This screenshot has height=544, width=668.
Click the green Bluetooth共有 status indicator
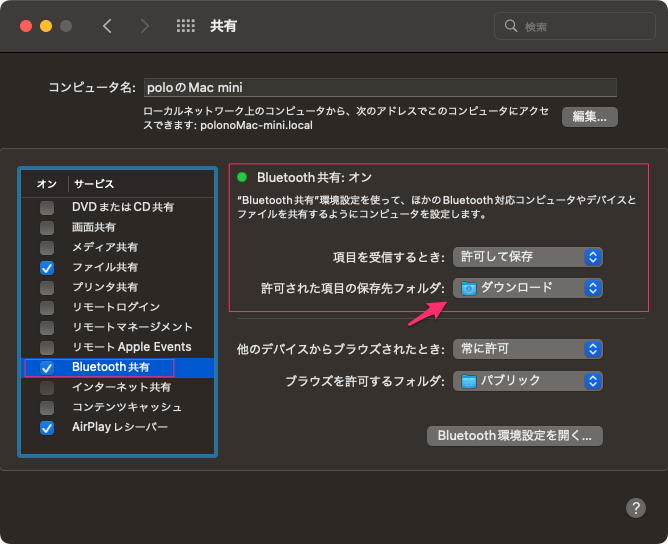[x=242, y=178]
